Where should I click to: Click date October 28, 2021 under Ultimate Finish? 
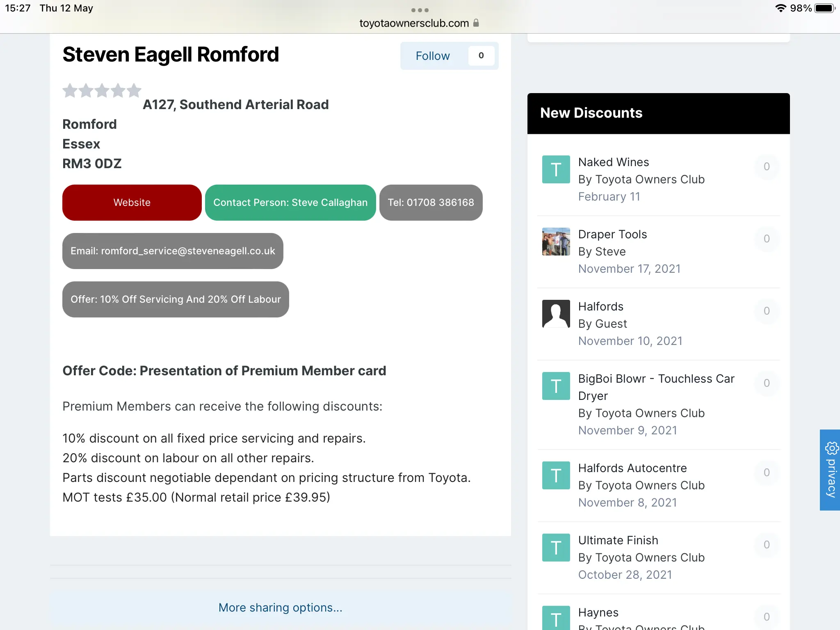coord(625,575)
